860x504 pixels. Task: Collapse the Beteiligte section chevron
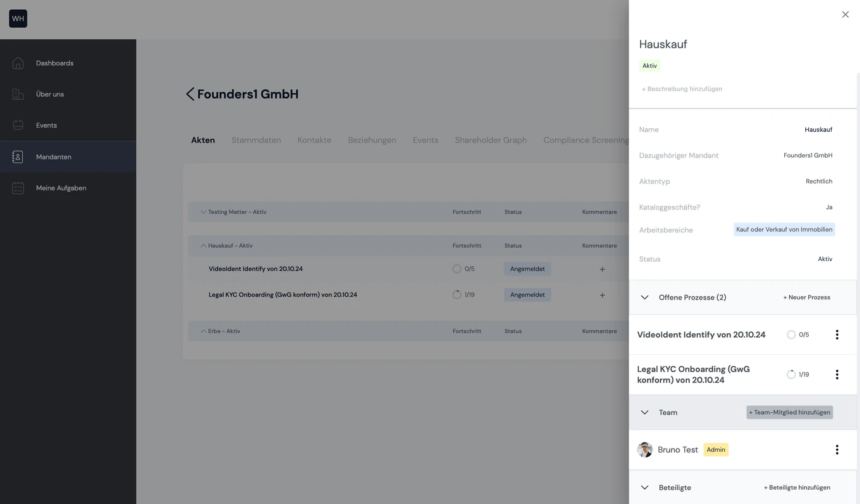(x=644, y=488)
